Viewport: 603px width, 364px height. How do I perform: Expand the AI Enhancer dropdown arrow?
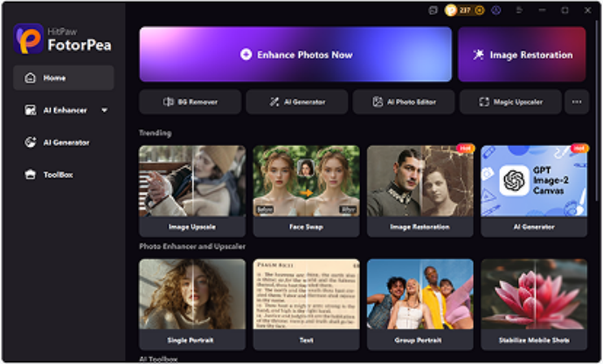coord(104,110)
